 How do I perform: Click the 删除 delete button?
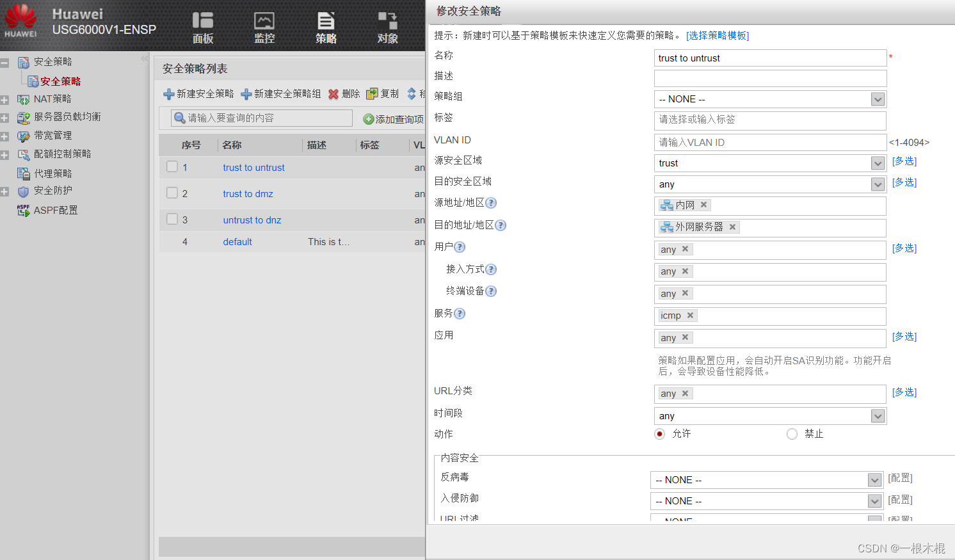click(x=344, y=94)
